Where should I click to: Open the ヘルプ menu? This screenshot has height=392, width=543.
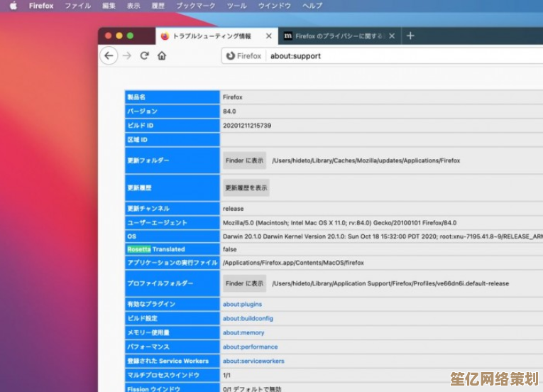(x=312, y=6)
